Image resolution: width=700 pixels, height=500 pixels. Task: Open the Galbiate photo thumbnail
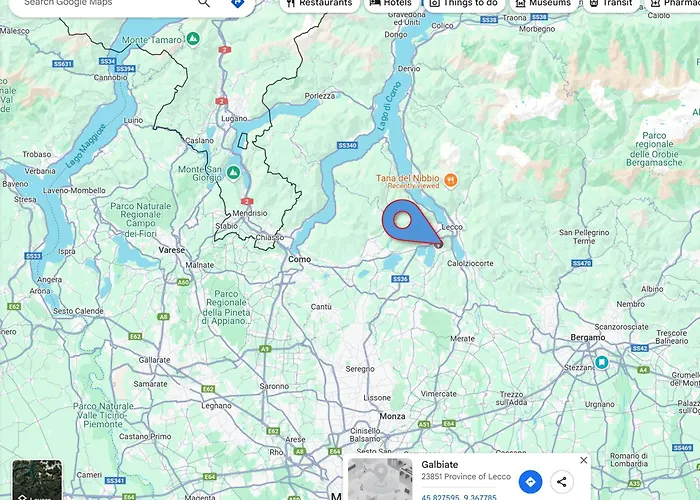(380, 479)
